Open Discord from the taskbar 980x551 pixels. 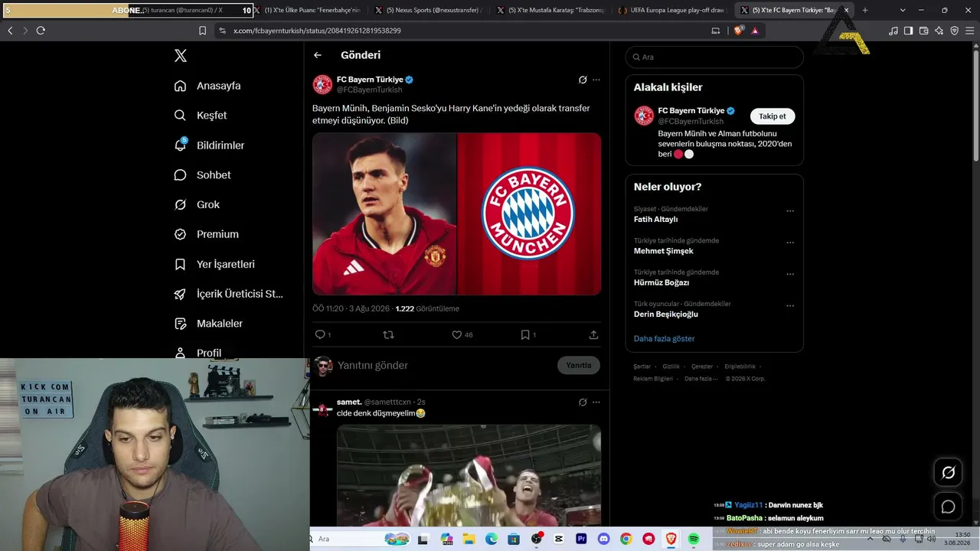click(603, 539)
